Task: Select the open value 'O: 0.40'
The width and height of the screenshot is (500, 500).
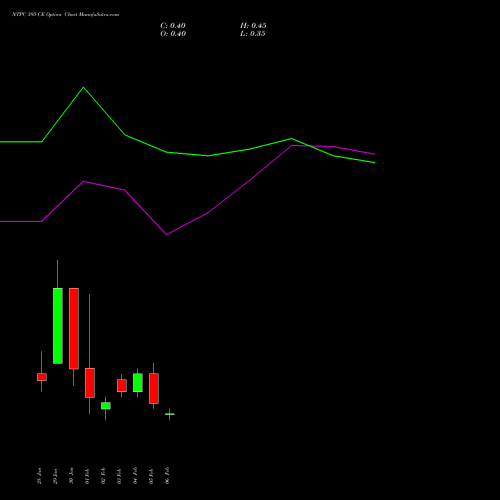Action: click(173, 34)
